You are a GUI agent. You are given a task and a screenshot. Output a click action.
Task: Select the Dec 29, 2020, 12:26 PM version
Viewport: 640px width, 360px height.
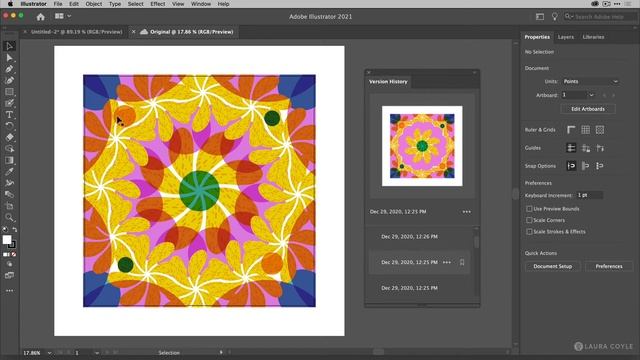point(409,237)
